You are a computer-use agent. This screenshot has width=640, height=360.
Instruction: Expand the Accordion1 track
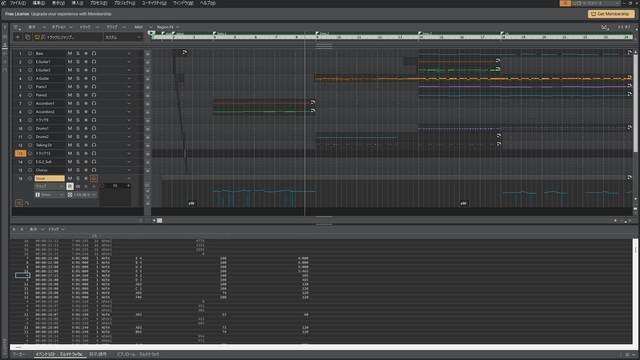coord(129,103)
